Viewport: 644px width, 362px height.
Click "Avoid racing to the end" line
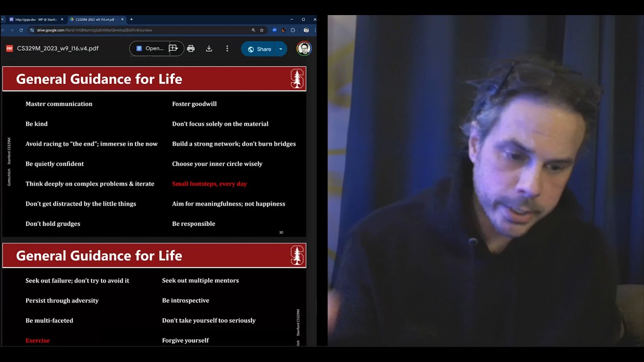92,144
